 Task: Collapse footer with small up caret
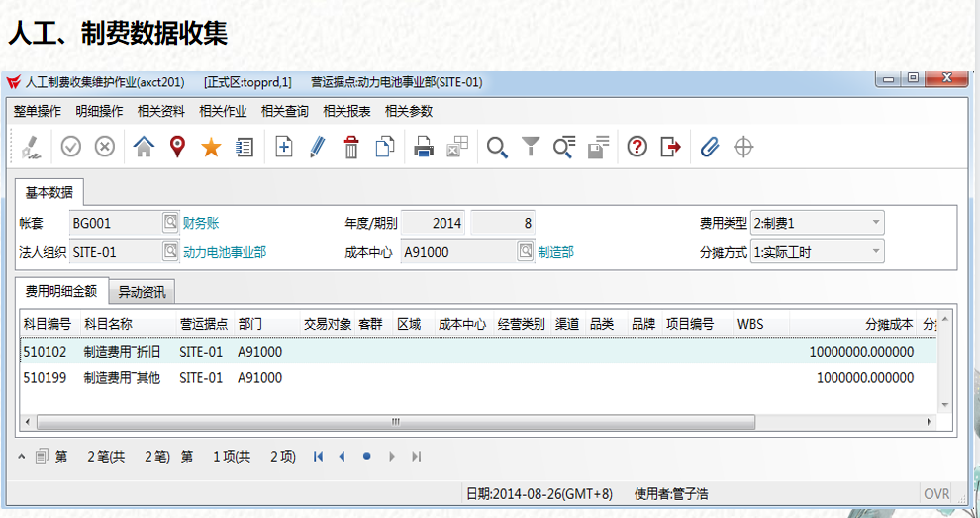click(21, 456)
